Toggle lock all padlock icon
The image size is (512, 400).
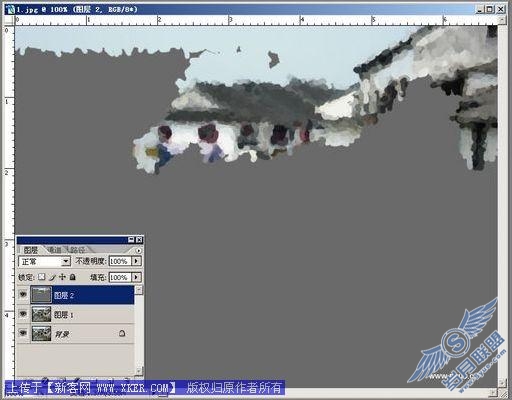coord(73,277)
